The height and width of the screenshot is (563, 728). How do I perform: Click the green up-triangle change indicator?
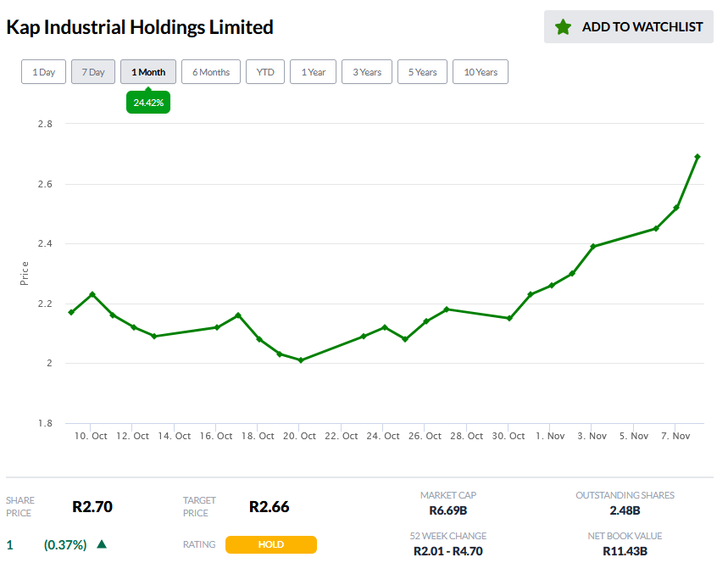coord(102,544)
